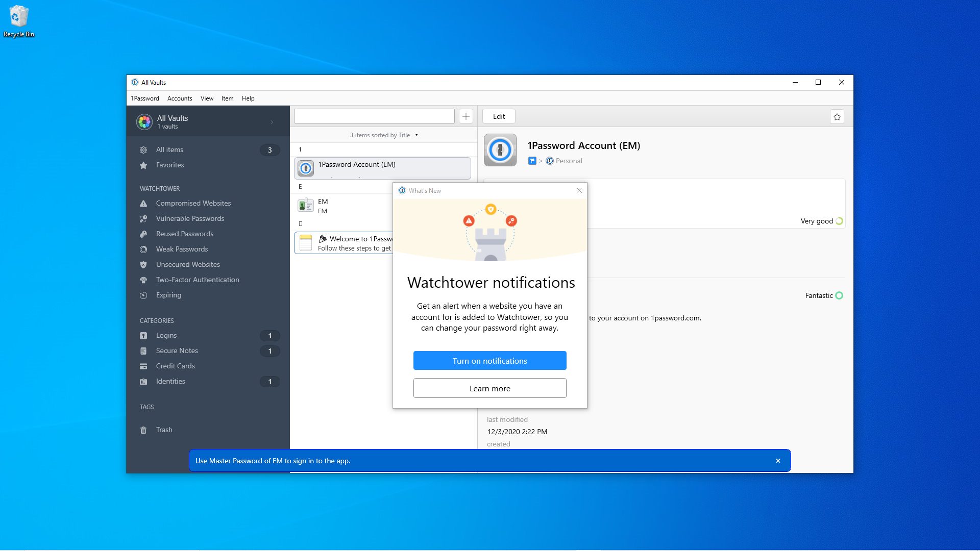Click the 1Password lock icon in list row
980x551 pixels.
[x=306, y=168]
